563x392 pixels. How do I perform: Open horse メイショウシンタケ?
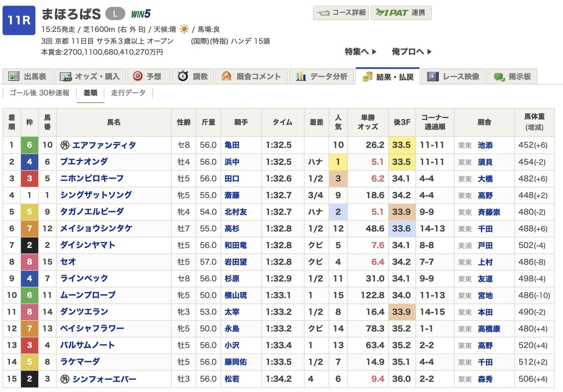coord(96,228)
